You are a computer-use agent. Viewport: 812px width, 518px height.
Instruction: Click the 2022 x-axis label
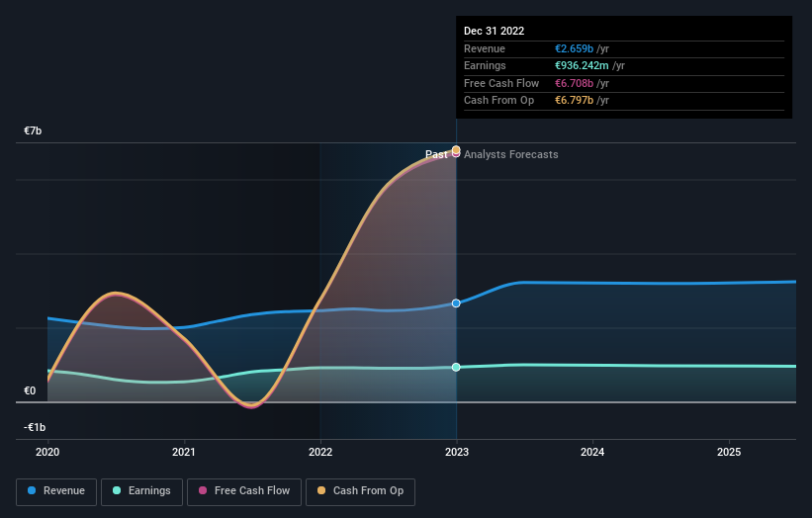click(320, 452)
